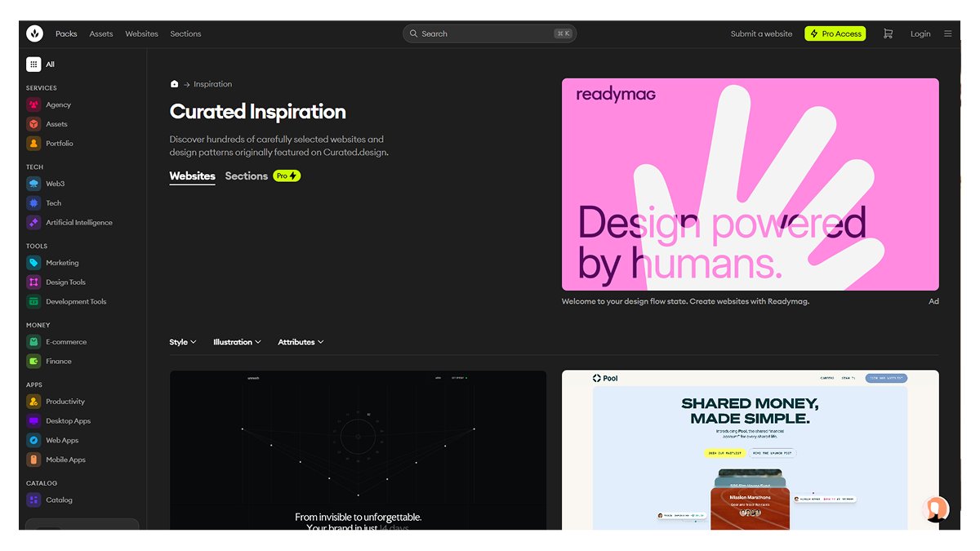Screen dimensions: 980x551
Task: Open the Assets item in top navigation
Action: [x=101, y=33]
